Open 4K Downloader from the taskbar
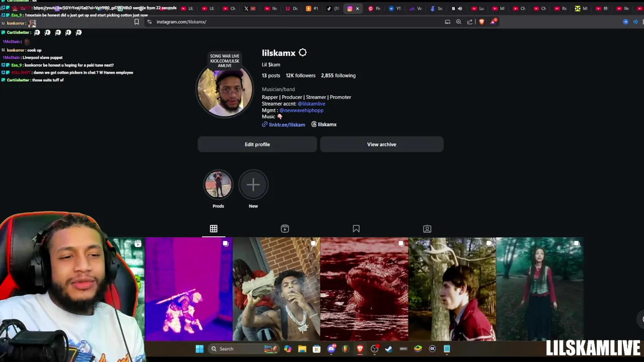 (x=432, y=349)
